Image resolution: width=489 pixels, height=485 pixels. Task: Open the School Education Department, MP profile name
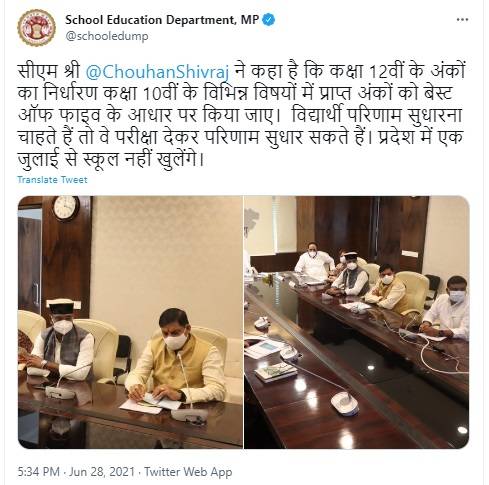162,20
